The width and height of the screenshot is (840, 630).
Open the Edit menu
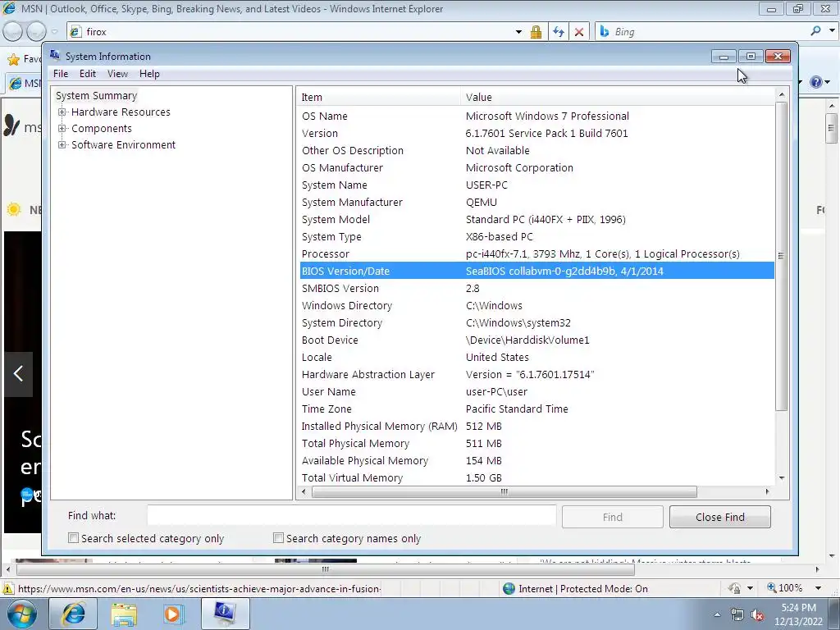tap(87, 74)
